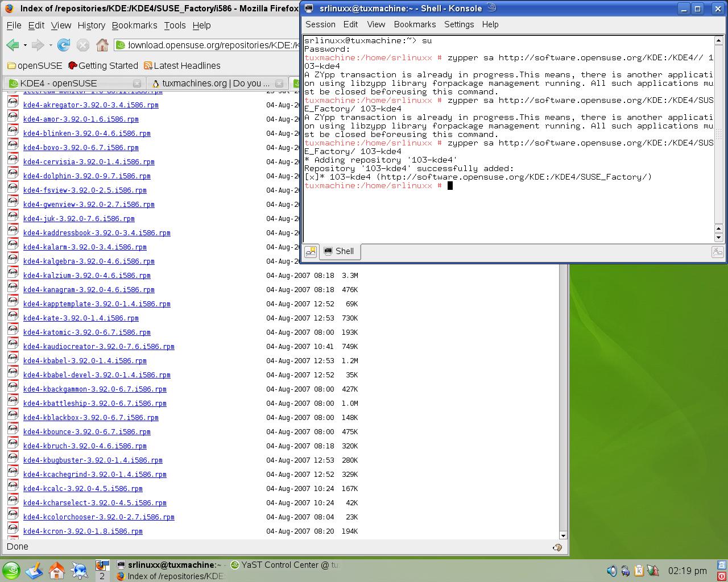This screenshot has width=728, height=582.
Task: Open the Home folder taskbar icon
Action: pos(57,570)
